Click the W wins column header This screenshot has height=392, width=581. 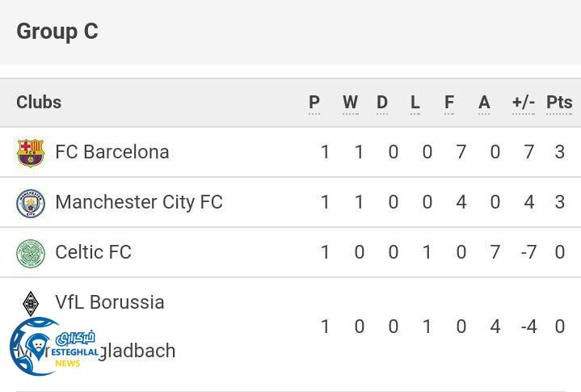[x=350, y=103]
